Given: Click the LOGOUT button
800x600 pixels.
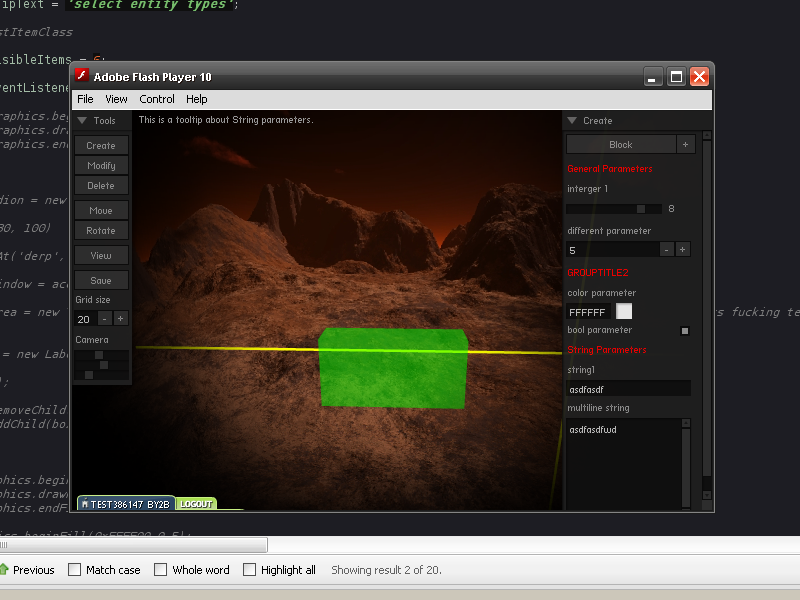Looking at the screenshot, I should [x=196, y=504].
